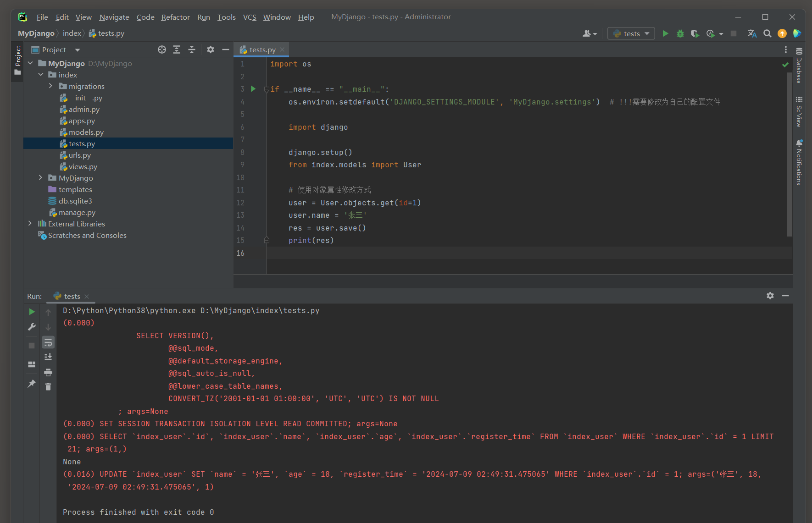Run script from gutter arrow at line 3
The width and height of the screenshot is (812, 523).
coord(253,89)
